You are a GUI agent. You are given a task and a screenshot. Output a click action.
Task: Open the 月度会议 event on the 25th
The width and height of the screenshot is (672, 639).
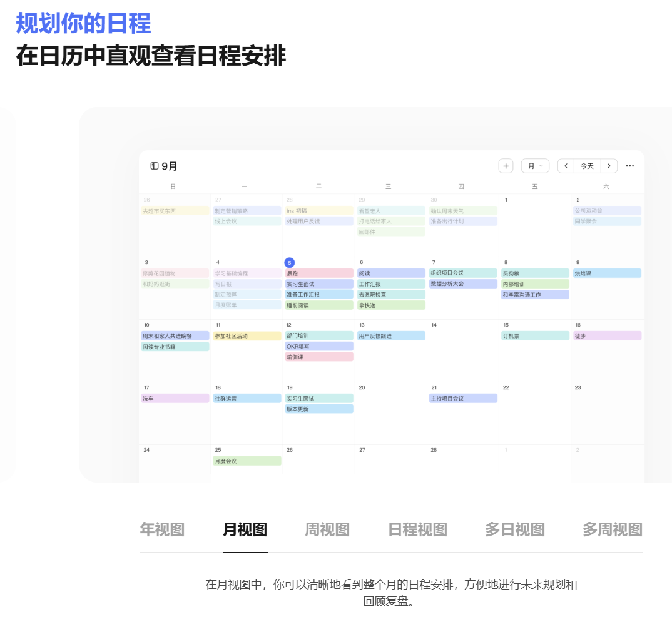[x=247, y=461]
